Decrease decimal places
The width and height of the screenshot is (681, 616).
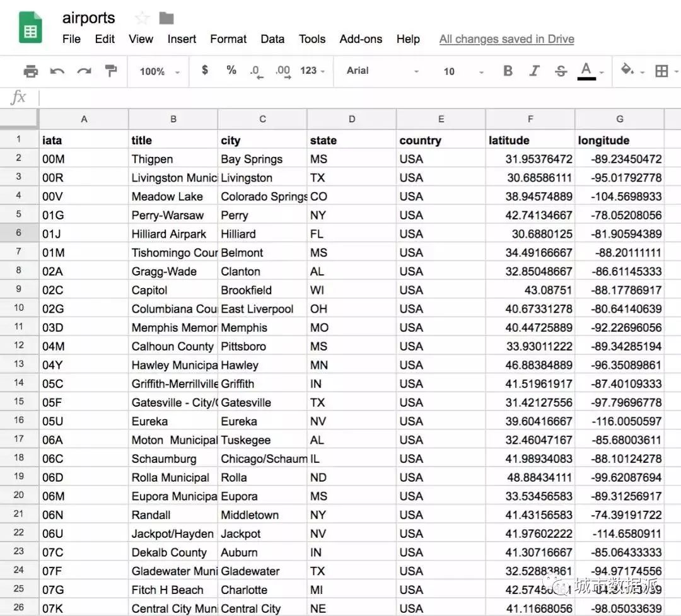[256, 71]
